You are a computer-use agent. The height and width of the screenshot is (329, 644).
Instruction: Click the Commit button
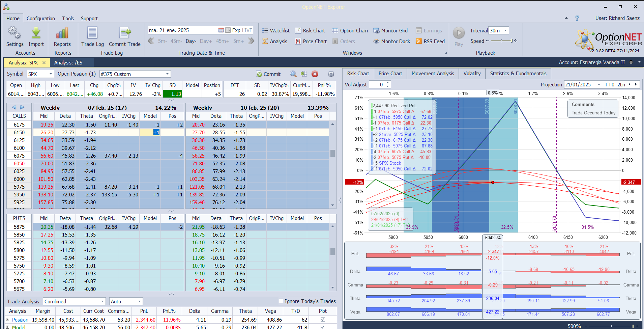[268, 74]
